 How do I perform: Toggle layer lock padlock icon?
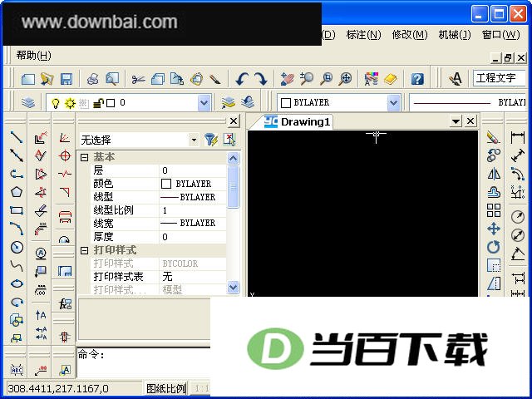[x=98, y=103]
